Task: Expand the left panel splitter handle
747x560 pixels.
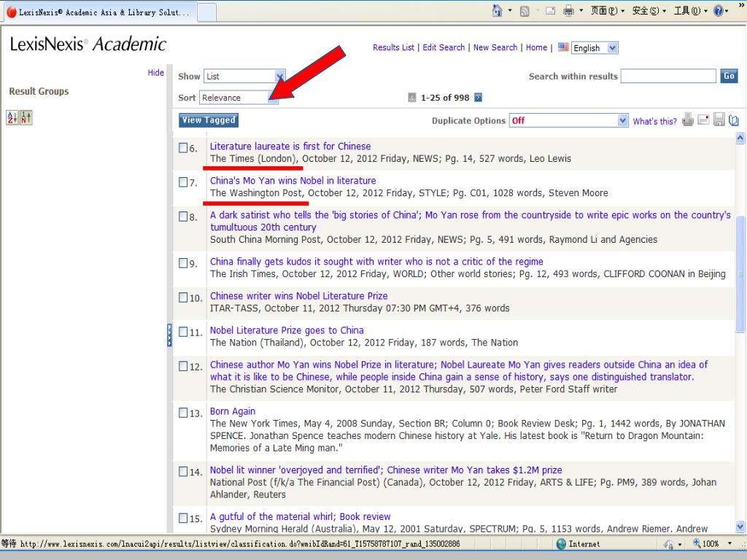Action: [x=169, y=335]
